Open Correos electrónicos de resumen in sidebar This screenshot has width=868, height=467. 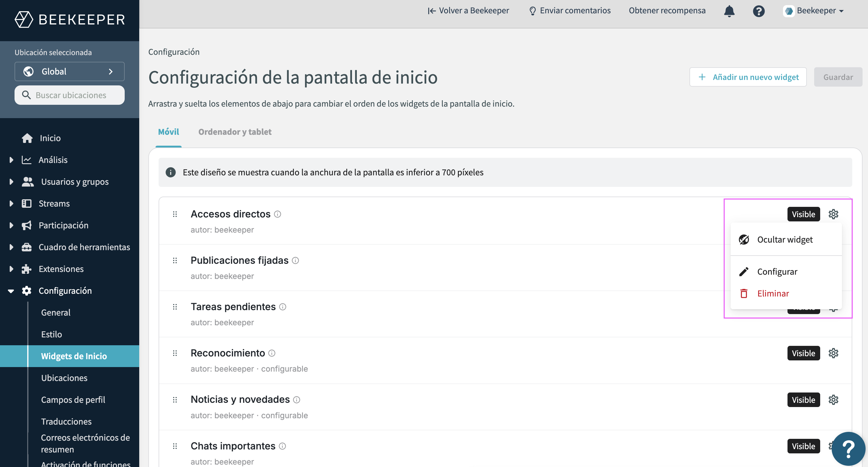(x=85, y=443)
